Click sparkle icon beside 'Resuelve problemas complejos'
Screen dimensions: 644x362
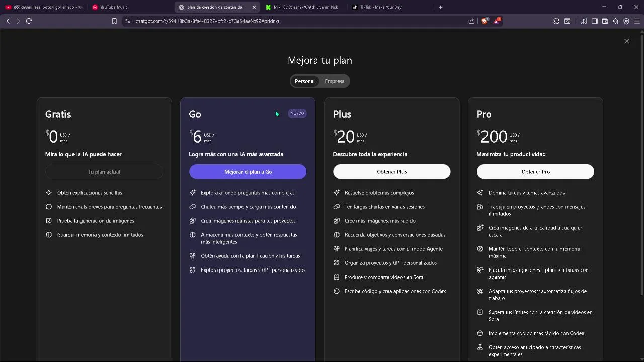pyautogui.click(x=337, y=193)
